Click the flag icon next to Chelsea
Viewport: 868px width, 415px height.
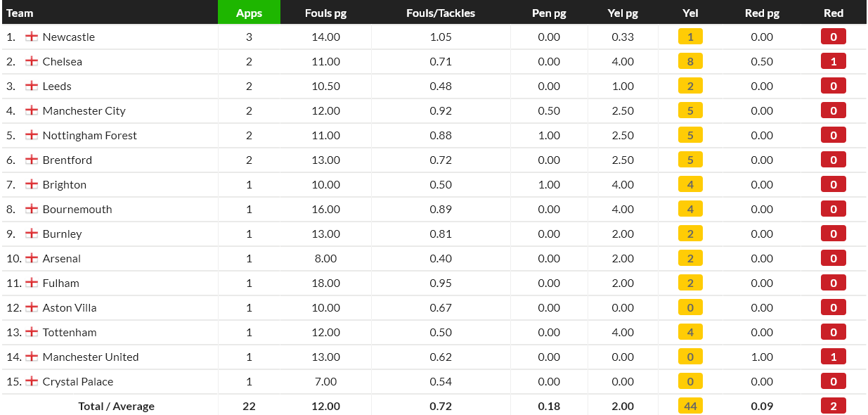(x=32, y=61)
